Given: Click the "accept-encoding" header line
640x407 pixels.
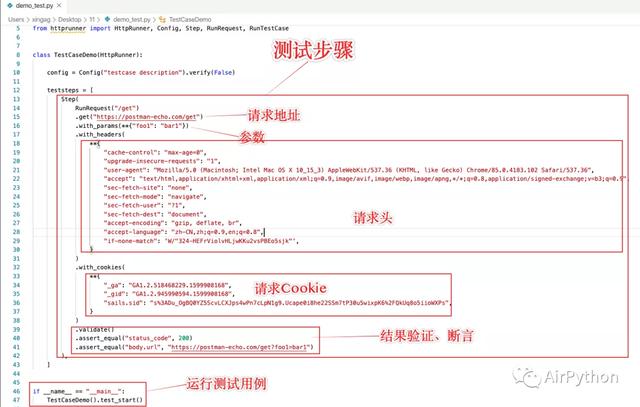Looking at the screenshot, I should pos(173,223).
